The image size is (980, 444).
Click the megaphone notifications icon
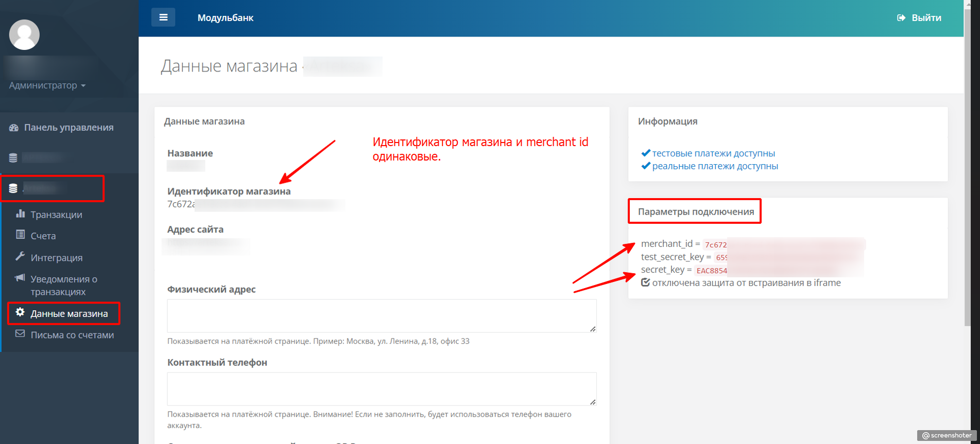[x=20, y=278]
